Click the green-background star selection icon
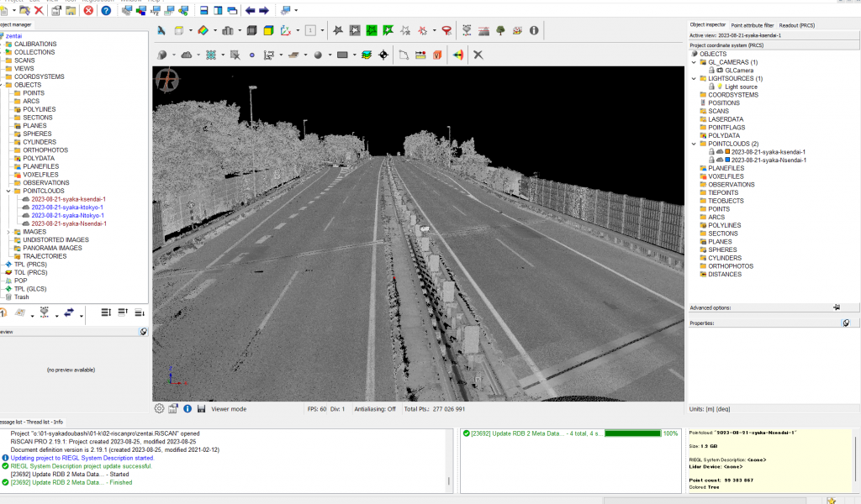 (x=372, y=31)
